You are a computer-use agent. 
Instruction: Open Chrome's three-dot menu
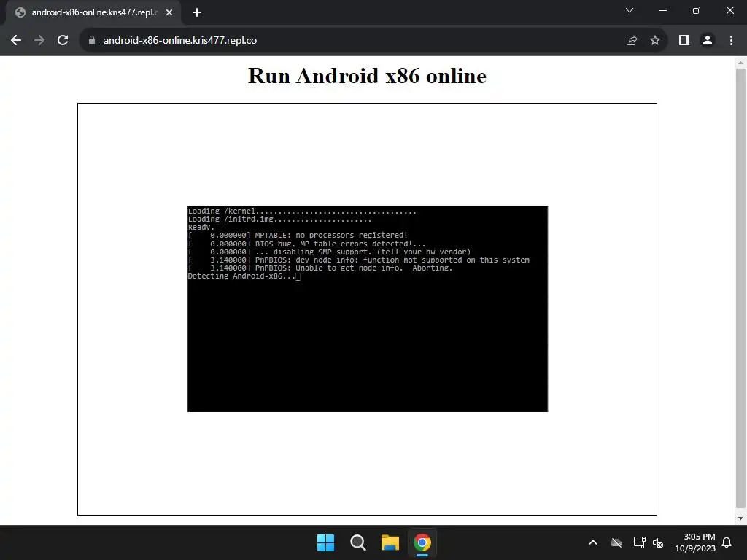731,41
